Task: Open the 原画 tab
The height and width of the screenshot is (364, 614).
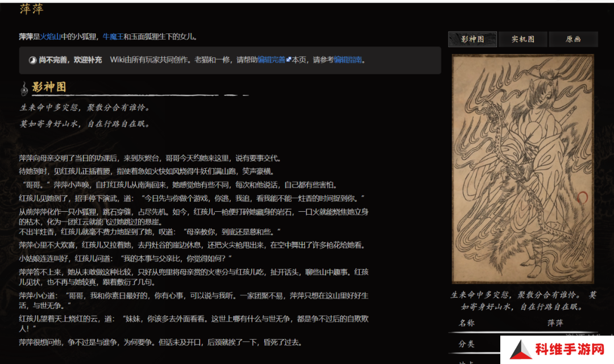Action: 573,39
